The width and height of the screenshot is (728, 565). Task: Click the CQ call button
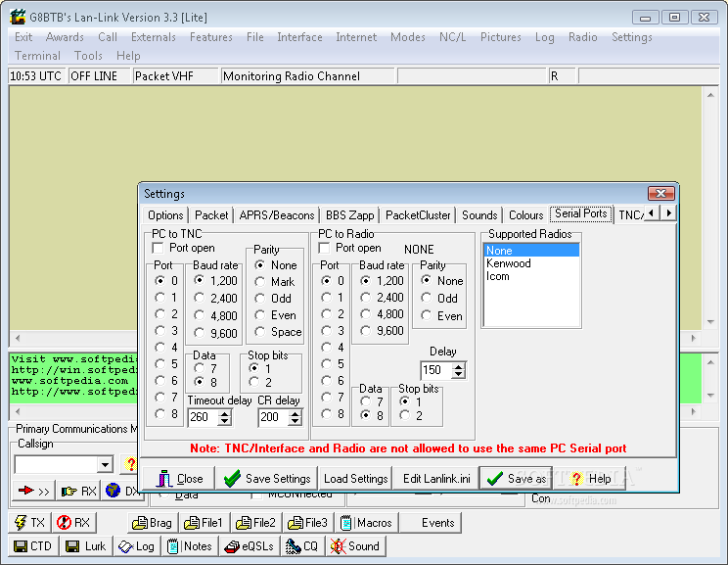click(x=302, y=546)
